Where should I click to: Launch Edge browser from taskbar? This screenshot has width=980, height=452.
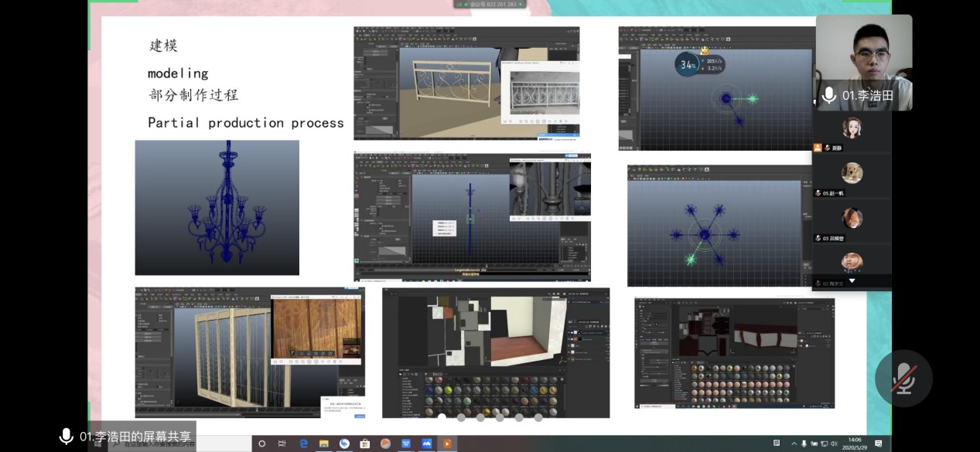click(x=303, y=444)
